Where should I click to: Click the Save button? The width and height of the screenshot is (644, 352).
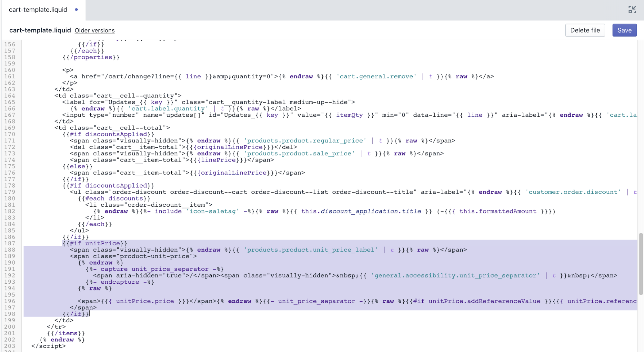tap(624, 30)
